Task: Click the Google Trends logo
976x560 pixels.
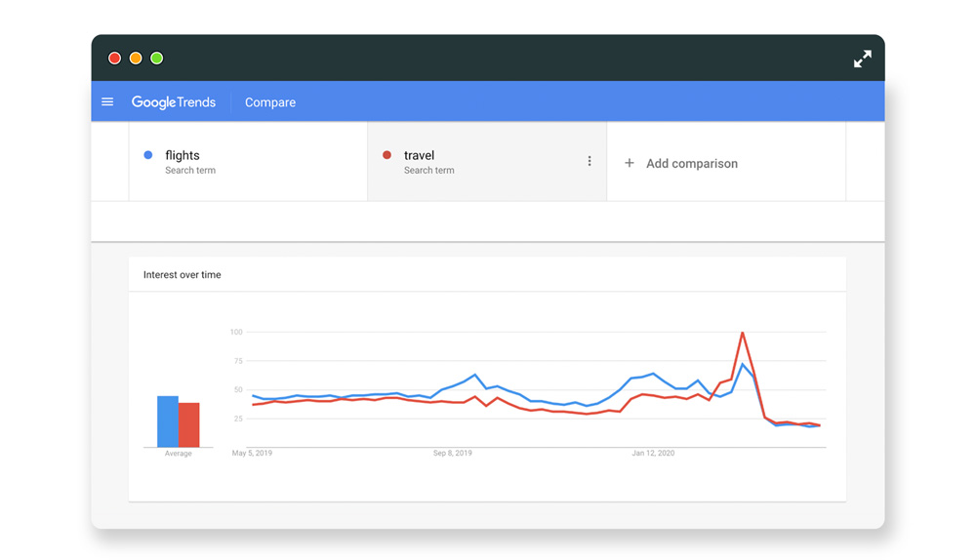Action: [174, 102]
